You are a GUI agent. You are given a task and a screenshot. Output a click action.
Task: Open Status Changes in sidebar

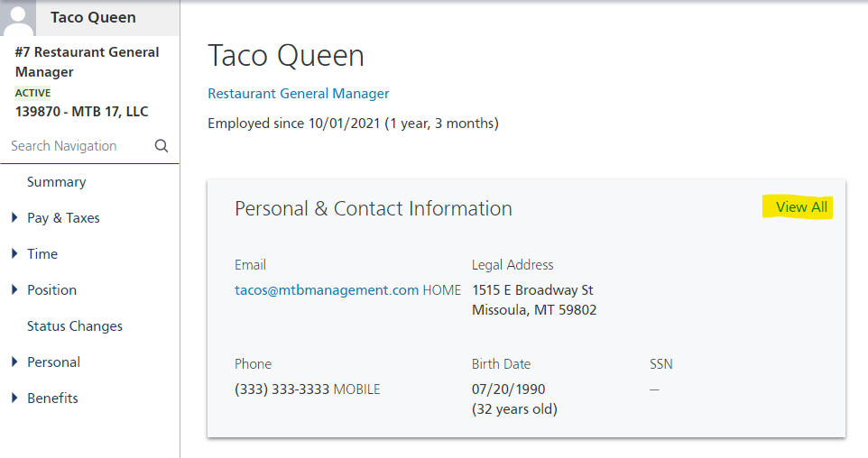(x=75, y=326)
